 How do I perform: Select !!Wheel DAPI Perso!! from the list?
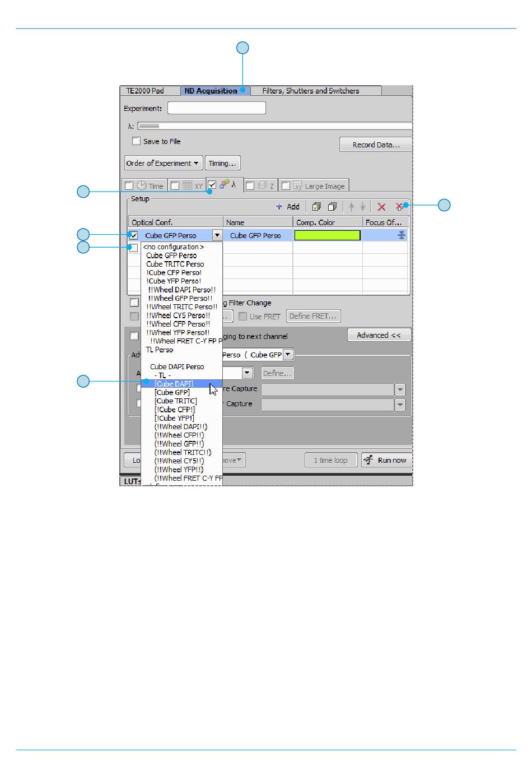(x=181, y=290)
